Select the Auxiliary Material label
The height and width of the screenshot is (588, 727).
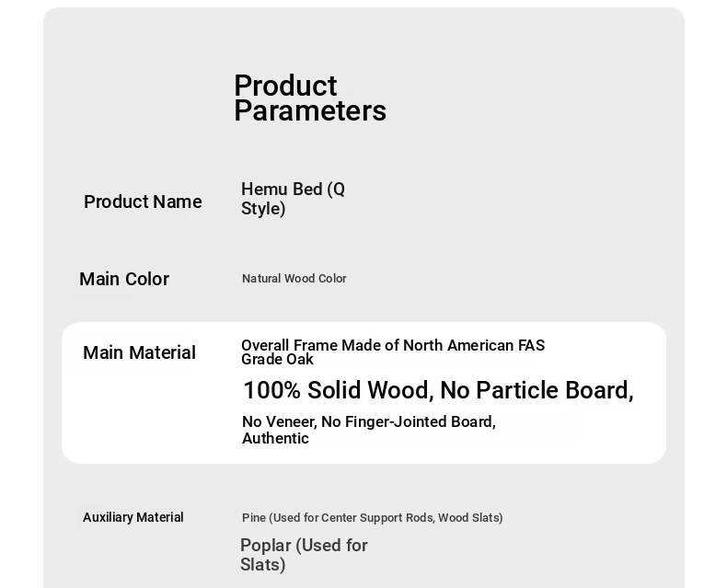[133, 517]
